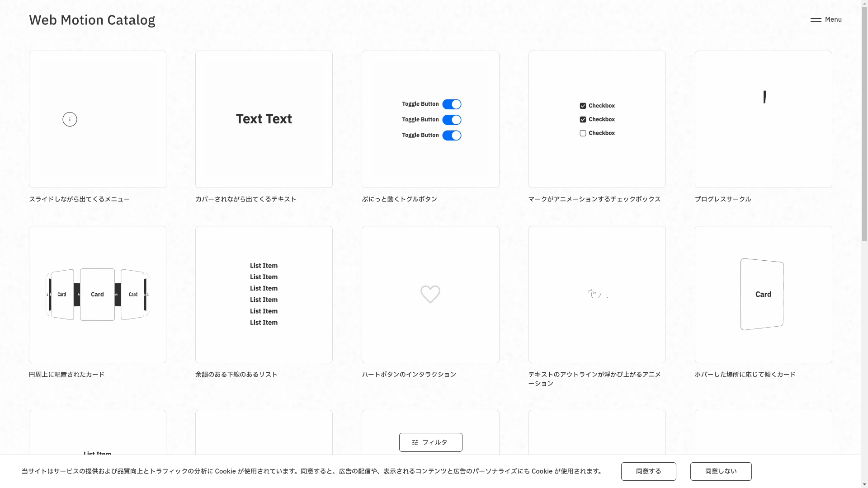
Task: Open スライドしながら出てくるメニュー link
Action: point(79,199)
